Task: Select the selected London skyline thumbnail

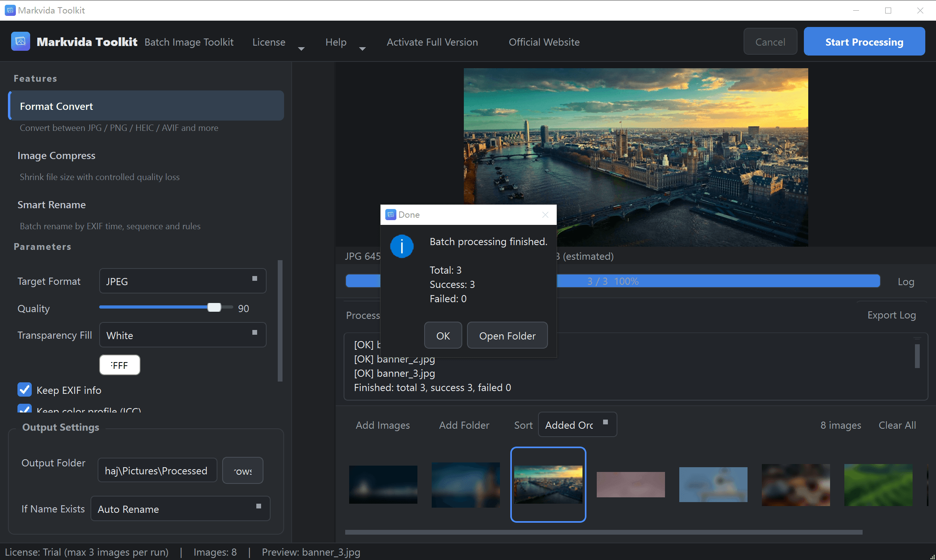Action: pyautogui.click(x=548, y=484)
